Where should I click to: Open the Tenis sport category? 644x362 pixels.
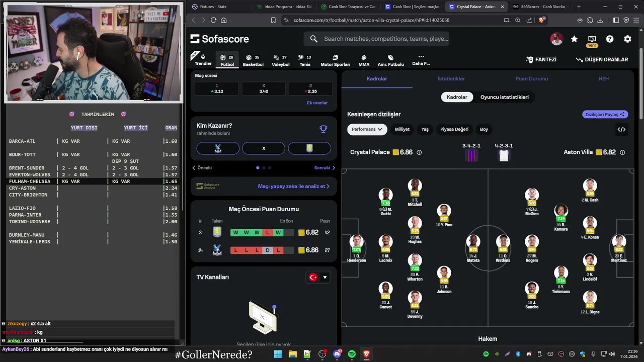click(x=305, y=60)
